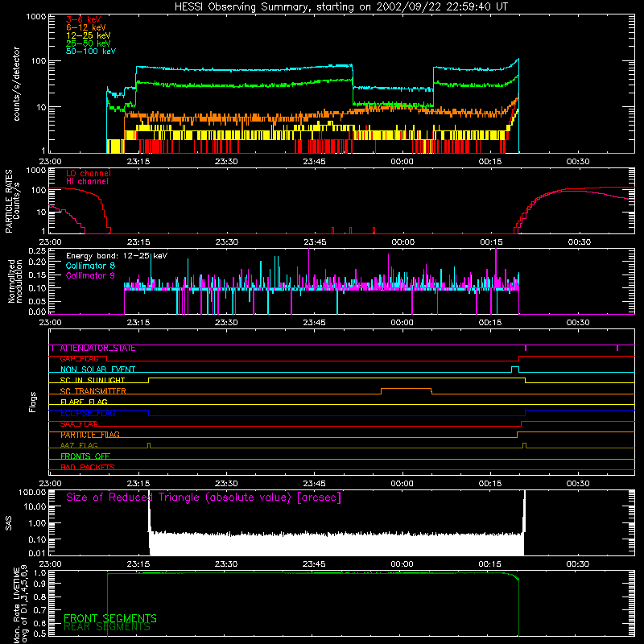This screenshot has width=644, height=644.
Task: Click the GAP_FLAG label
Action: coord(79,359)
